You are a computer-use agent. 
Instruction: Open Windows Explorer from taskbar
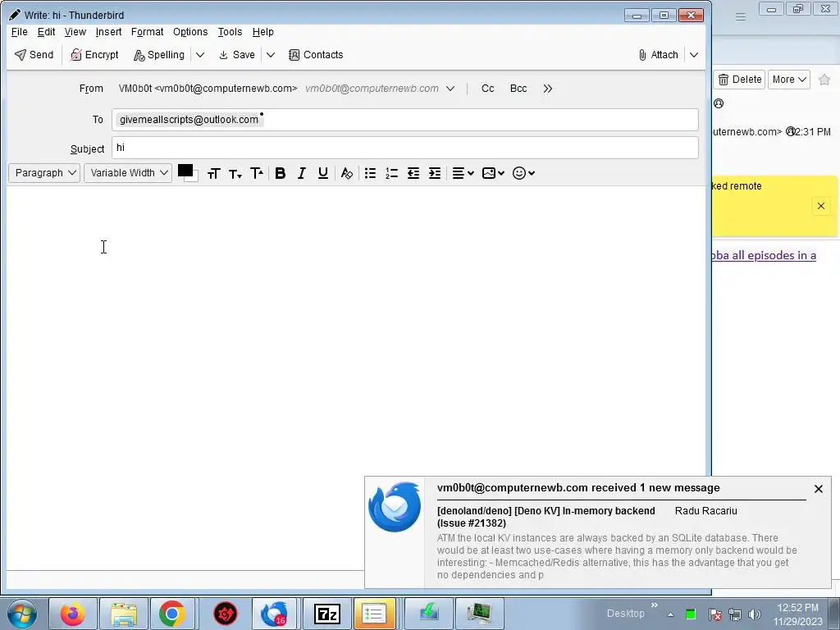(x=124, y=614)
